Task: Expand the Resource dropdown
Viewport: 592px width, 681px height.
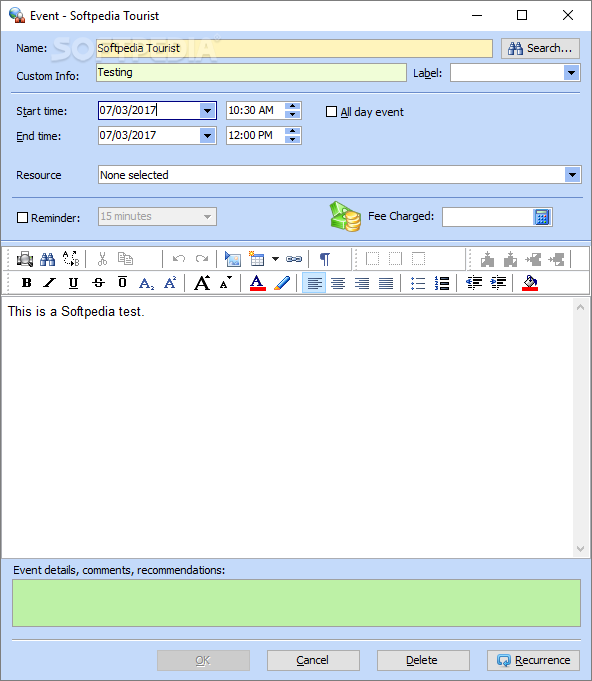Action: tap(572, 175)
